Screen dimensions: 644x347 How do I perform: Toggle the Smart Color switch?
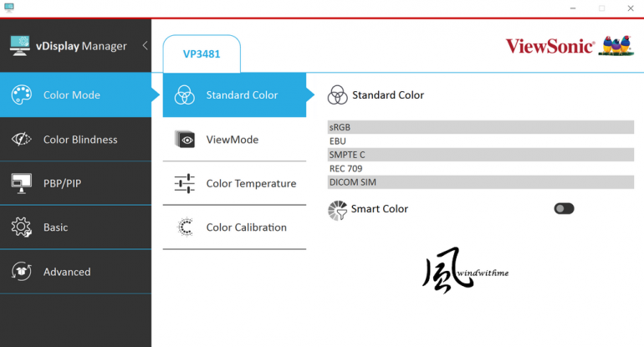click(564, 208)
